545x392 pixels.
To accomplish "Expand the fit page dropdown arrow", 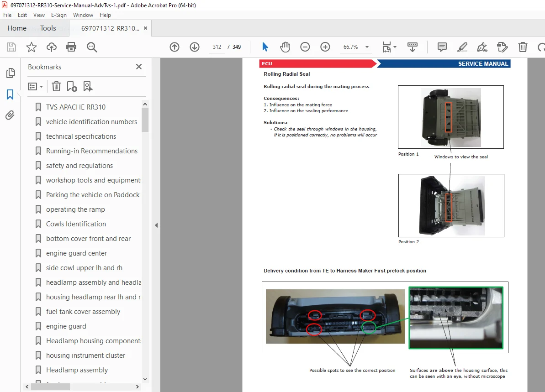I will 395,47.
